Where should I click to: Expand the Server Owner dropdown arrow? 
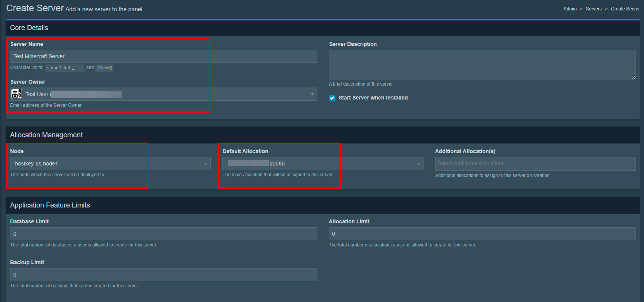pos(312,94)
